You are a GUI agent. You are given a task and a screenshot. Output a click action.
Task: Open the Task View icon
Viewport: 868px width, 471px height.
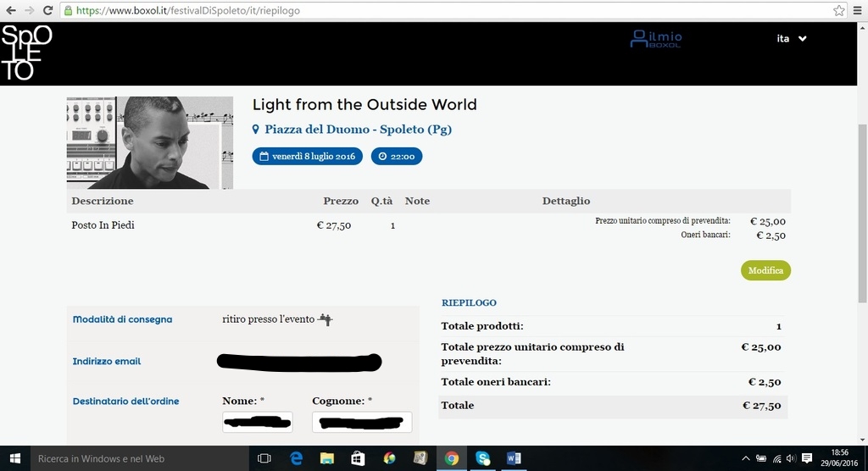(264, 458)
